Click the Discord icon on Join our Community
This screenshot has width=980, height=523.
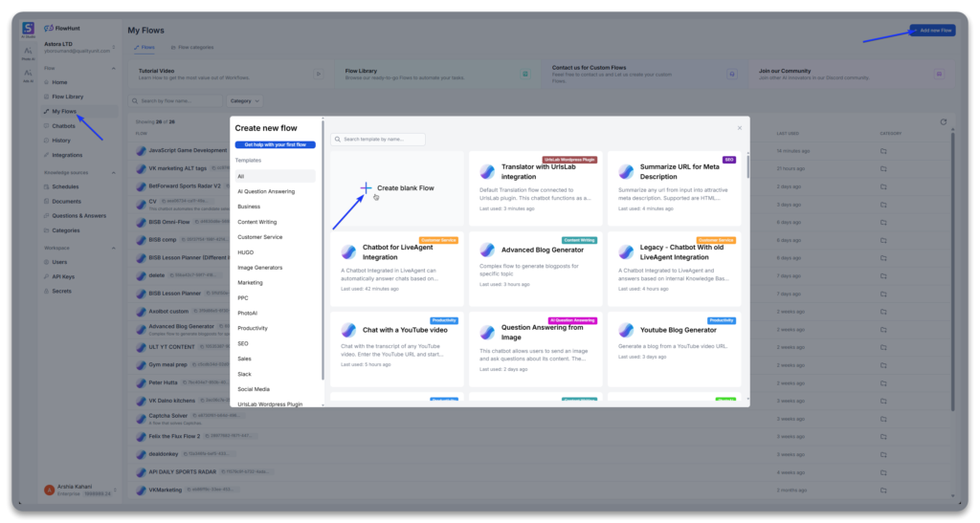pyautogui.click(x=939, y=74)
